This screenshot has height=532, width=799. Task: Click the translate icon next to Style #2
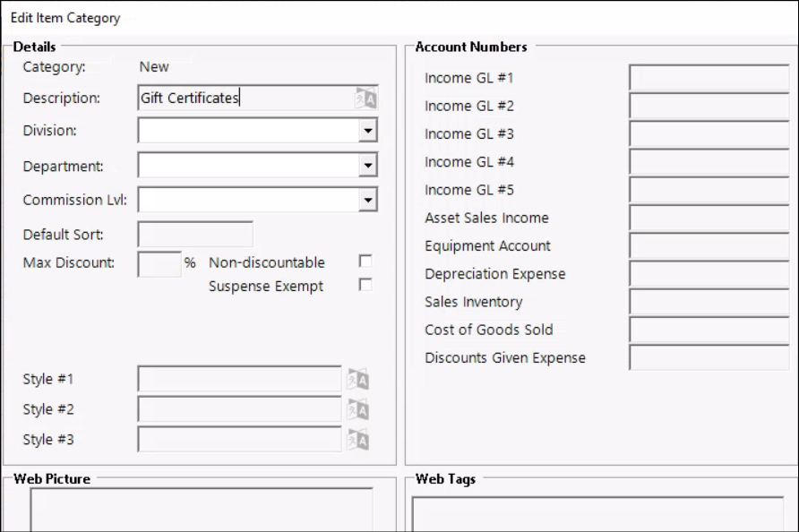tap(358, 409)
